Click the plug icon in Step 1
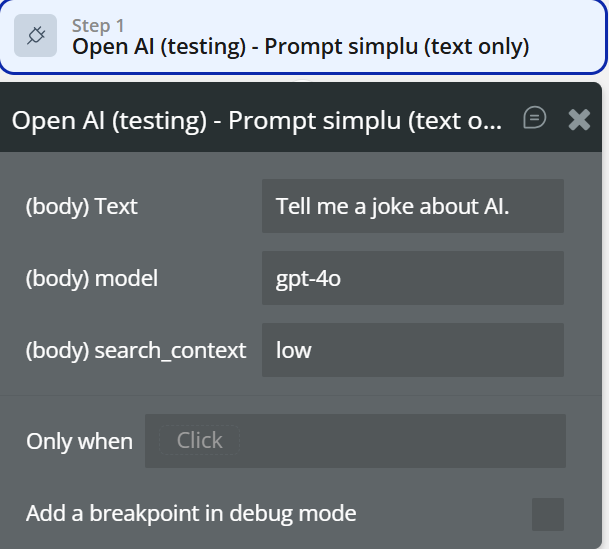Viewport: 609px width, 549px height. click(35, 36)
